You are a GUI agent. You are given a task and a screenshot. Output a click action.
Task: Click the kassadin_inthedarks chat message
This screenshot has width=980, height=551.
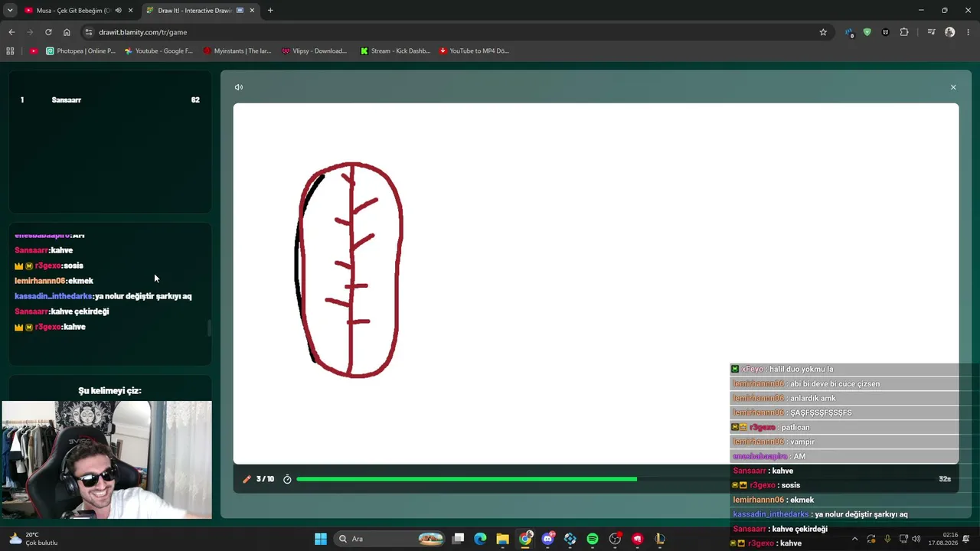tap(103, 296)
